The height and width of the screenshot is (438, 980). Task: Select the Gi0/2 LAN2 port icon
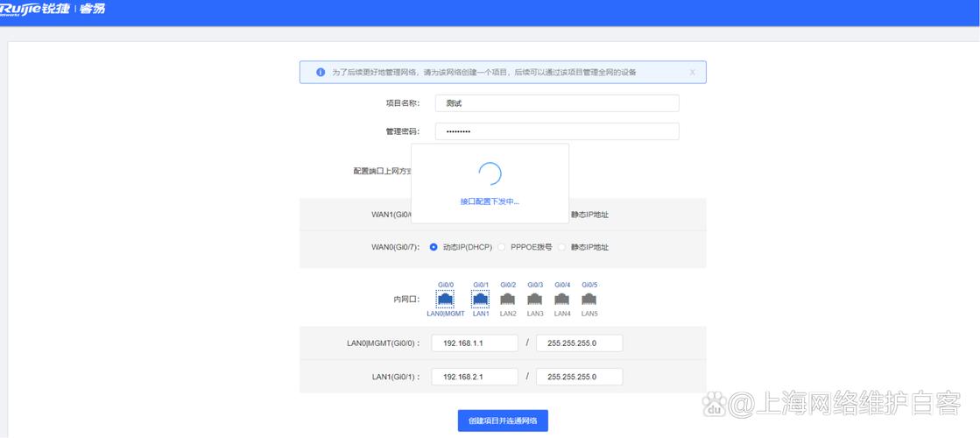(x=508, y=300)
